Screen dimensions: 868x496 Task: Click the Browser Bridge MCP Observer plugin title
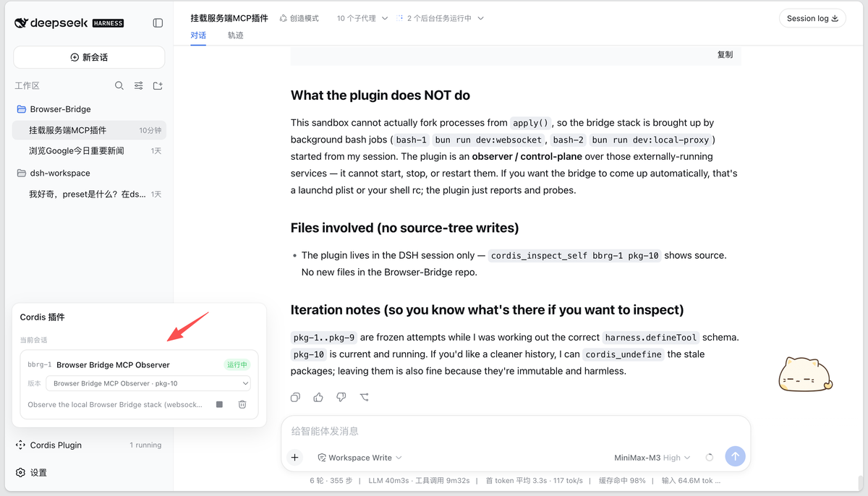point(113,365)
